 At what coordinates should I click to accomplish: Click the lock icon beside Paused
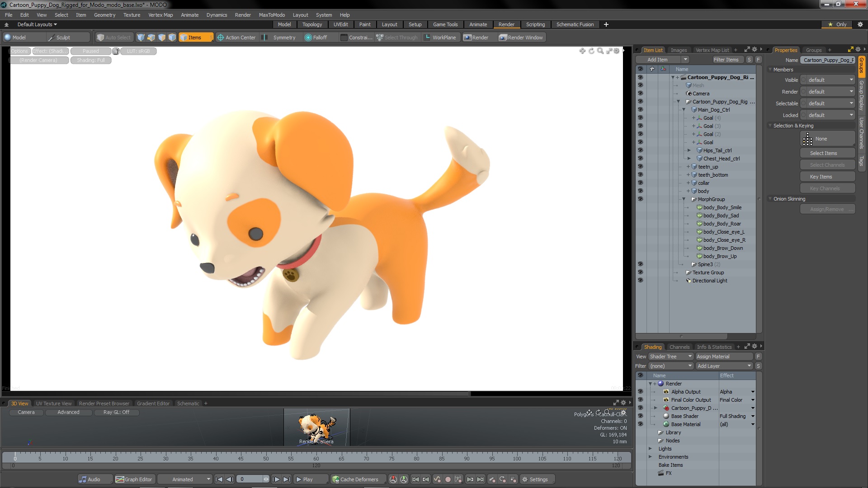(116, 51)
